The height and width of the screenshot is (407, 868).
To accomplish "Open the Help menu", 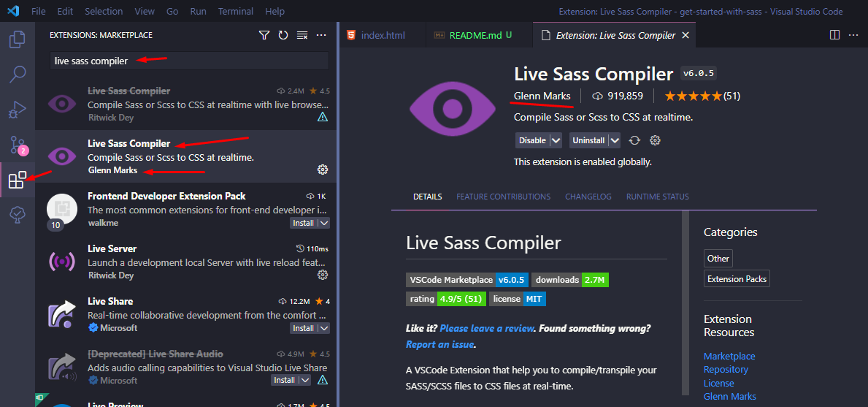I will click(274, 11).
